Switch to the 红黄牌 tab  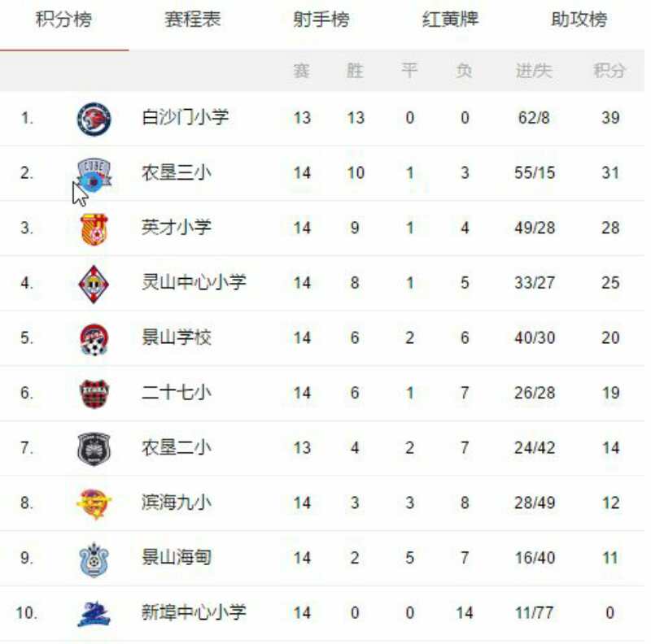tap(451, 19)
